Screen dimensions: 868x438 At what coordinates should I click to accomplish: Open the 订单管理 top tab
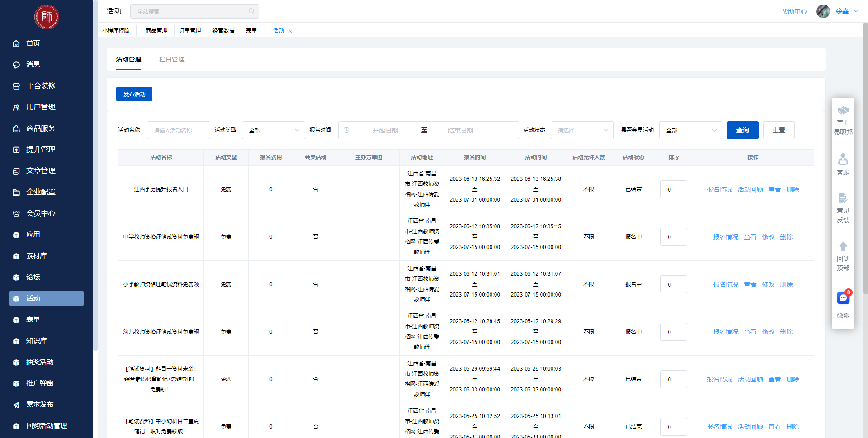click(190, 31)
